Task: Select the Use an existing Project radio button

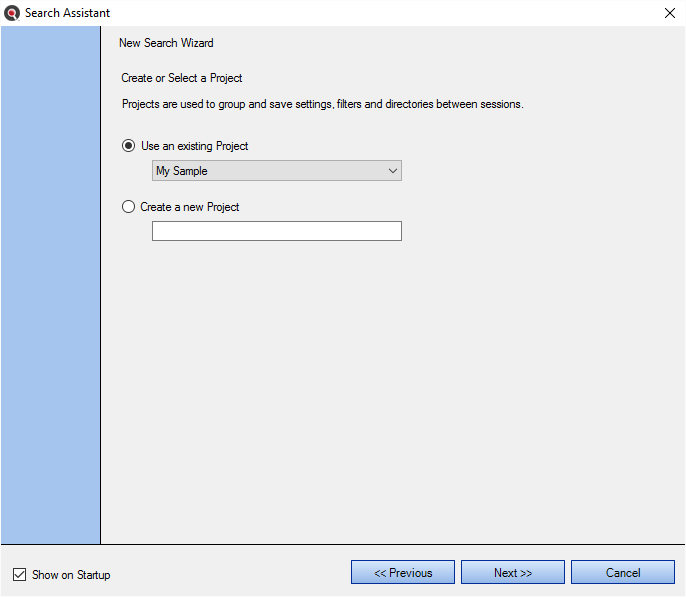Action: pyautogui.click(x=128, y=145)
